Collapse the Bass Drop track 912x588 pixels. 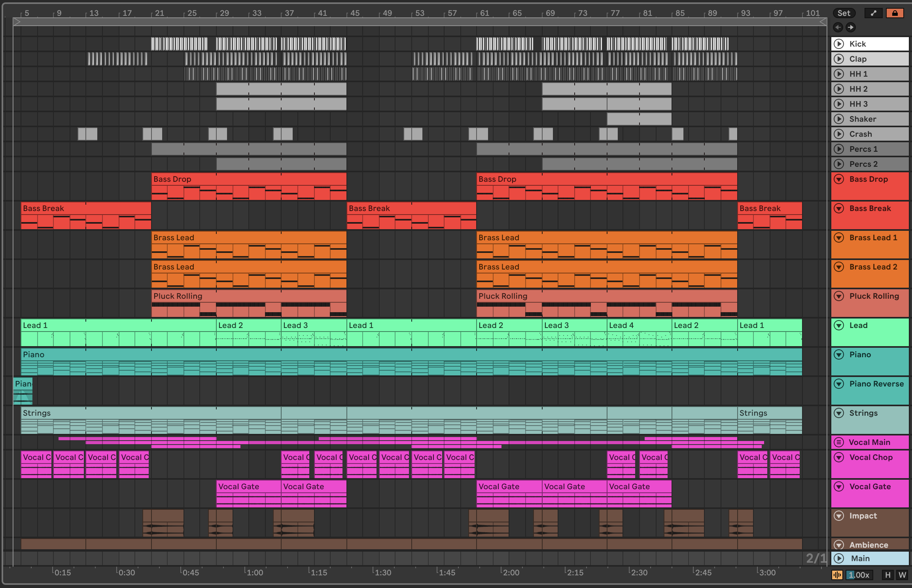[839, 179]
